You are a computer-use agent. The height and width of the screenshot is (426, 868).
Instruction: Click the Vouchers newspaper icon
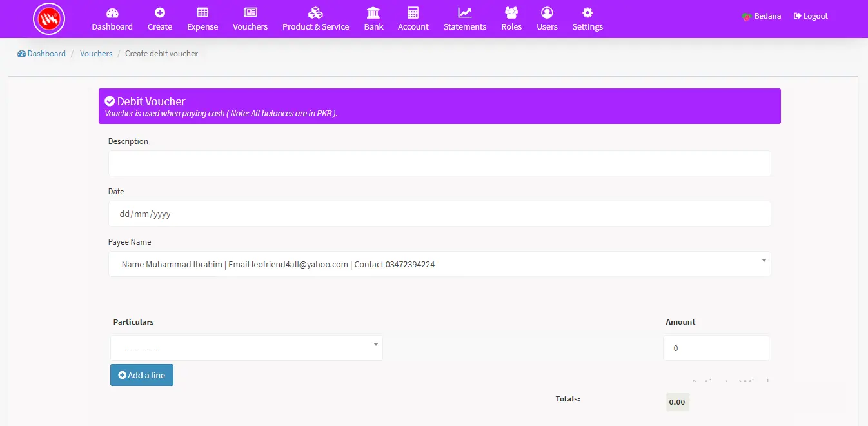250,13
